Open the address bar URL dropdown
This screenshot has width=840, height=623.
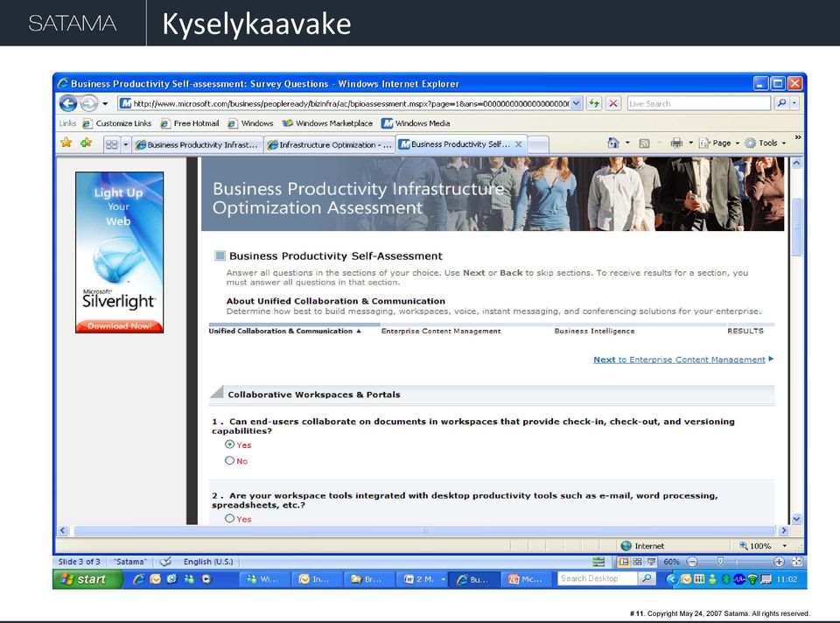[x=576, y=103]
